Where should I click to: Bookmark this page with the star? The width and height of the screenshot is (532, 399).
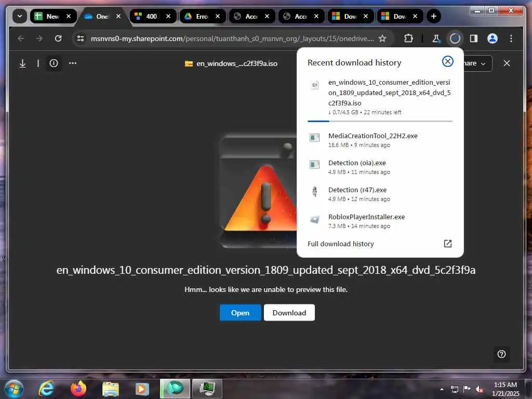pyautogui.click(x=382, y=38)
